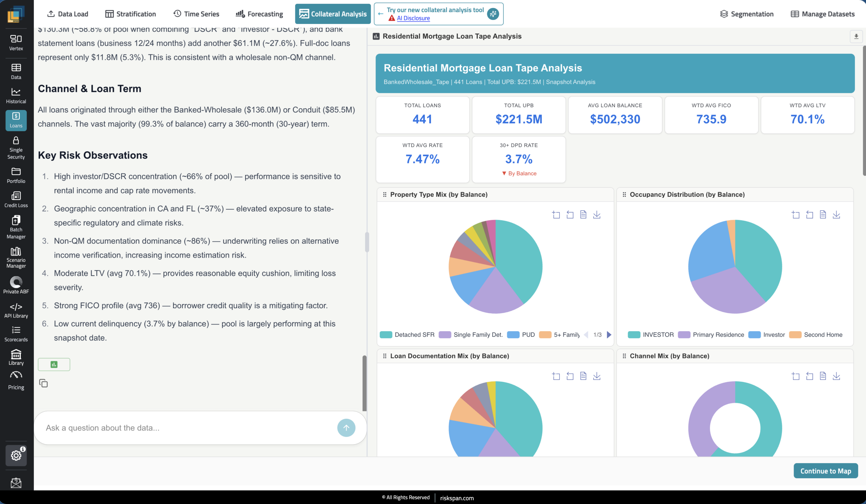The image size is (866, 504).
Task: Open the settings gear in sidebar
Action: click(16, 455)
